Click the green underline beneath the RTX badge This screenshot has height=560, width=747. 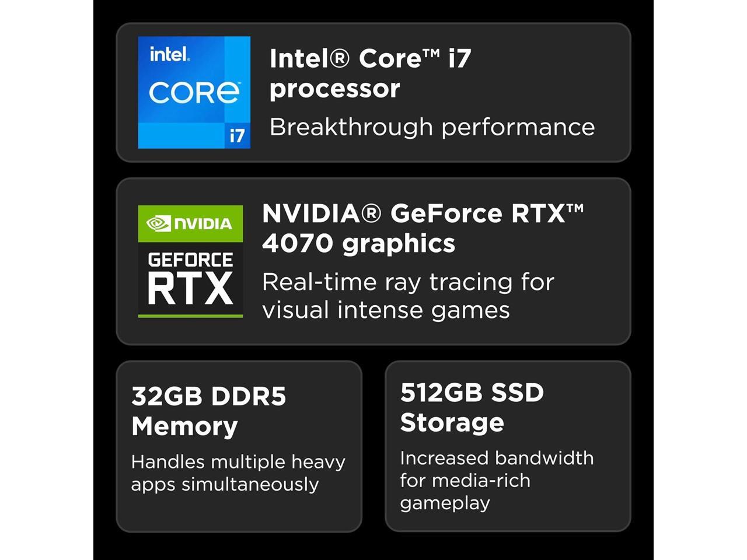pos(190,316)
